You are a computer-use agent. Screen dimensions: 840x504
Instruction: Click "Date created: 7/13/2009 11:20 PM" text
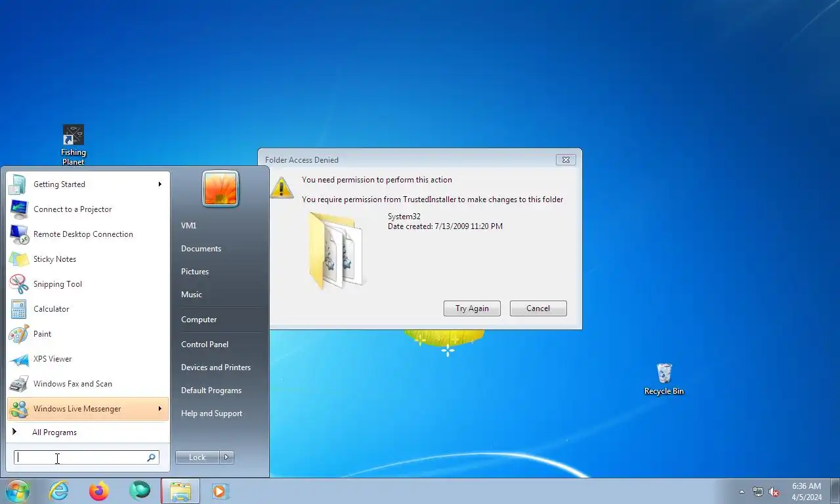(x=445, y=226)
